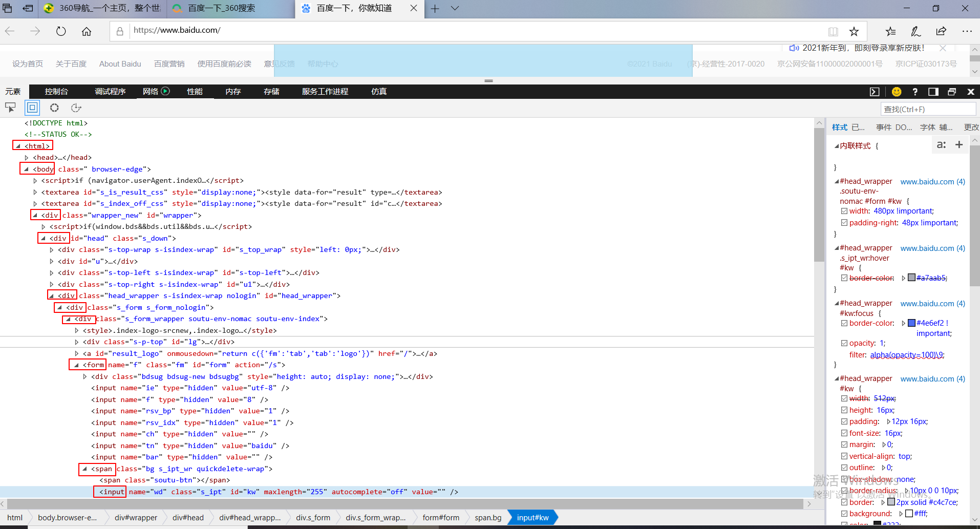Open the 内存 tab
Viewport: 980px width, 529px height.
click(233, 92)
